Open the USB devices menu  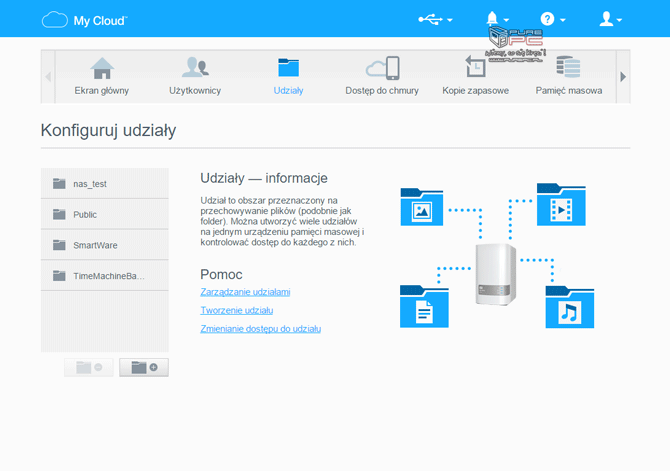(435, 19)
